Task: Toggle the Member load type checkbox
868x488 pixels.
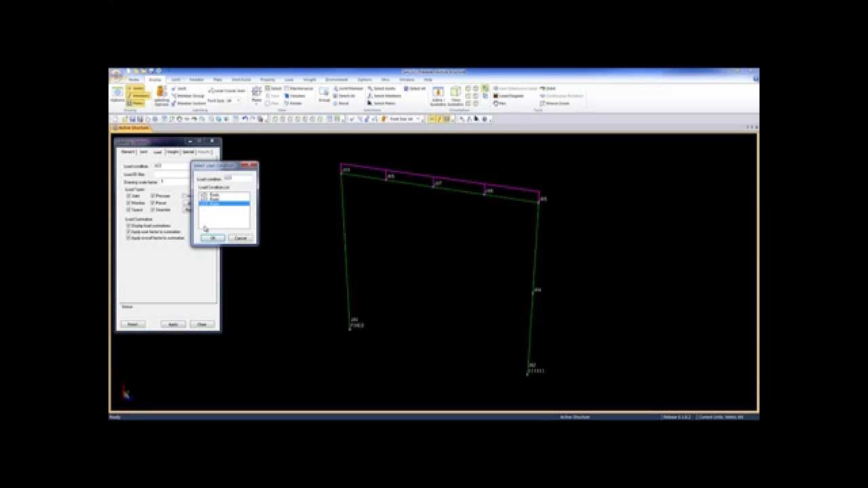Action: (128, 203)
